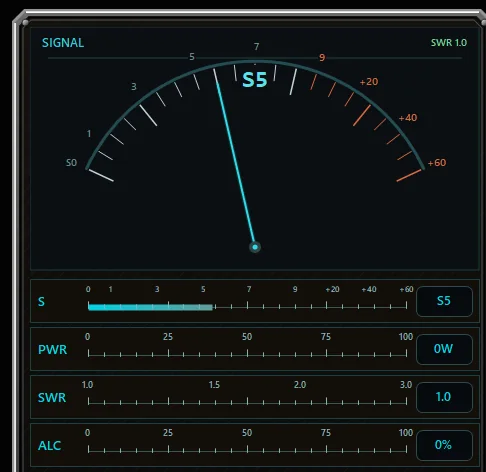Screen dimensions: 486x472
Task: Click the large S5 reading on the dial
Action: tap(255, 80)
